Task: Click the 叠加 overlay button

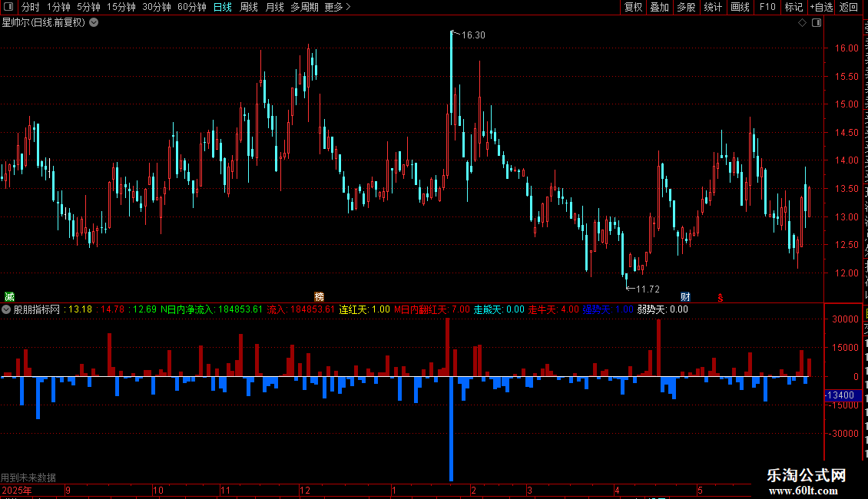Action: (659, 7)
